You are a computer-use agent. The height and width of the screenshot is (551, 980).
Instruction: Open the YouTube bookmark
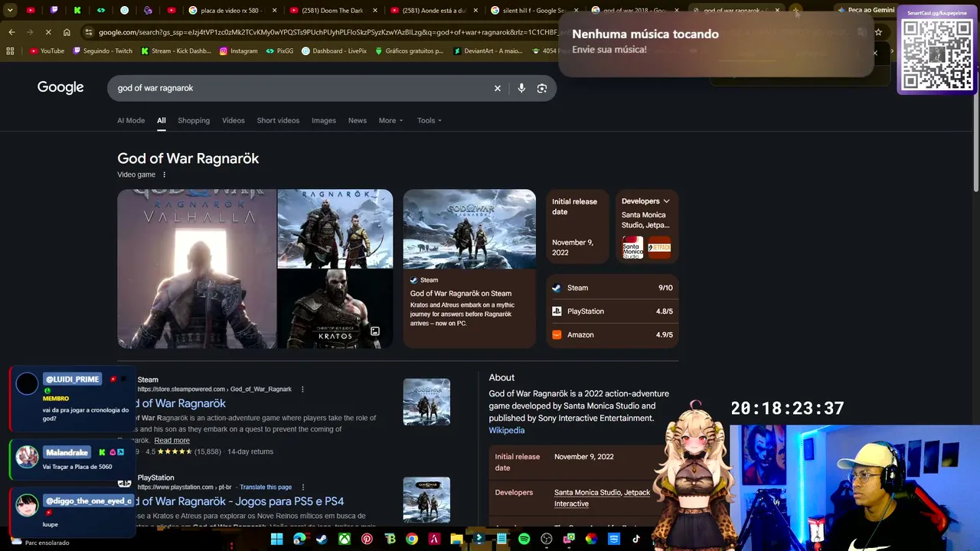(47, 51)
